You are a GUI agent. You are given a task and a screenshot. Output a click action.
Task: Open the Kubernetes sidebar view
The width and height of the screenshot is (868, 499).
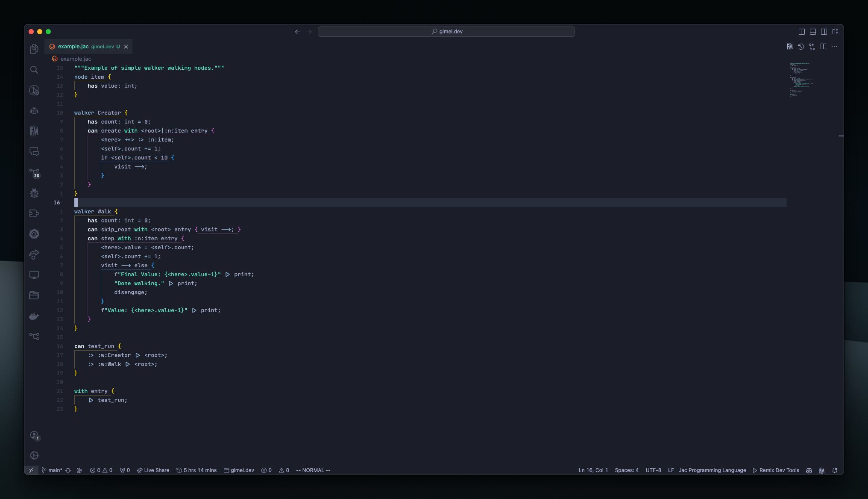tap(34, 233)
